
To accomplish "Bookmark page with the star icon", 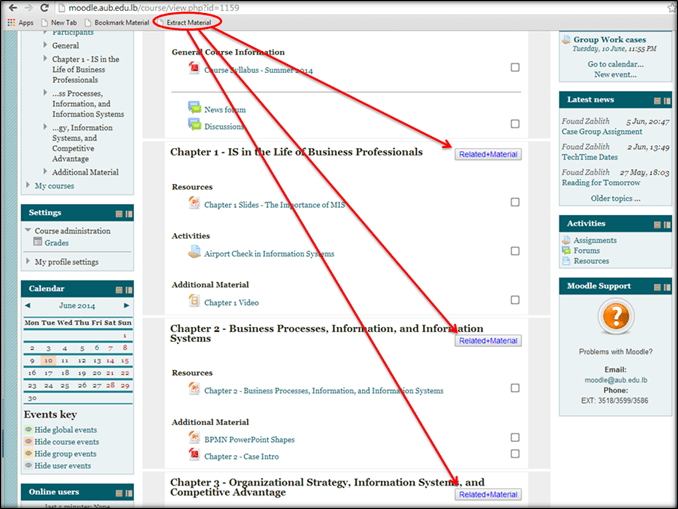I will (672, 8).
